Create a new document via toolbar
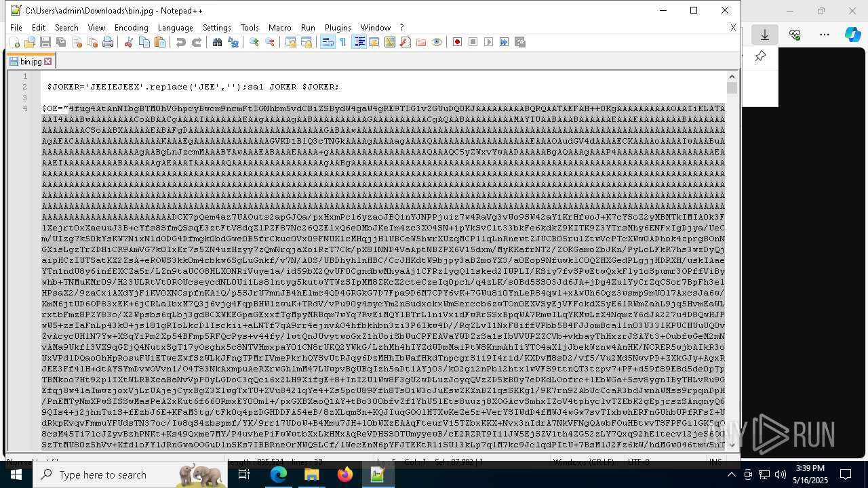The height and width of the screenshot is (488, 868). pyautogui.click(x=14, y=42)
